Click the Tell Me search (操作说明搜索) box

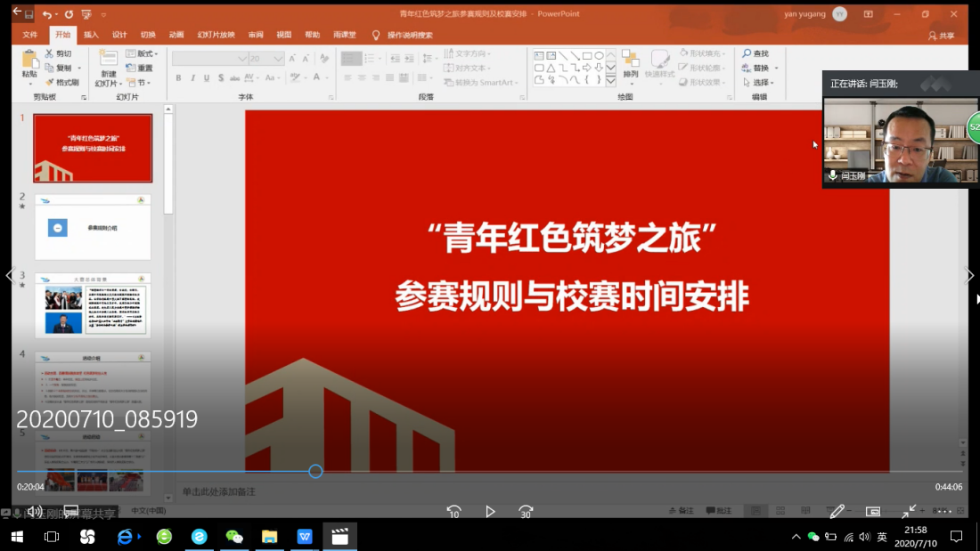(403, 35)
